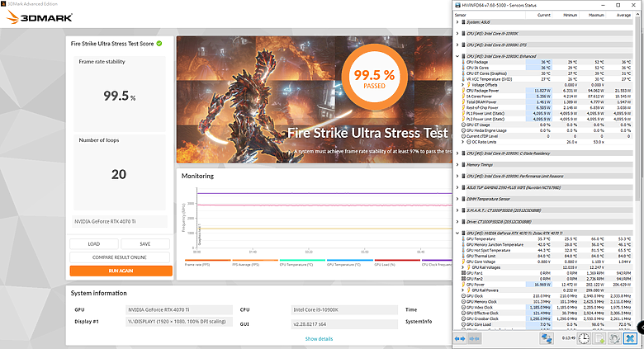Image resolution: width=644 pixels, height=349 pixels.
Task: Click NVIDIA GeForce RTX 4070 Ti field under loops
Action: 120,221
